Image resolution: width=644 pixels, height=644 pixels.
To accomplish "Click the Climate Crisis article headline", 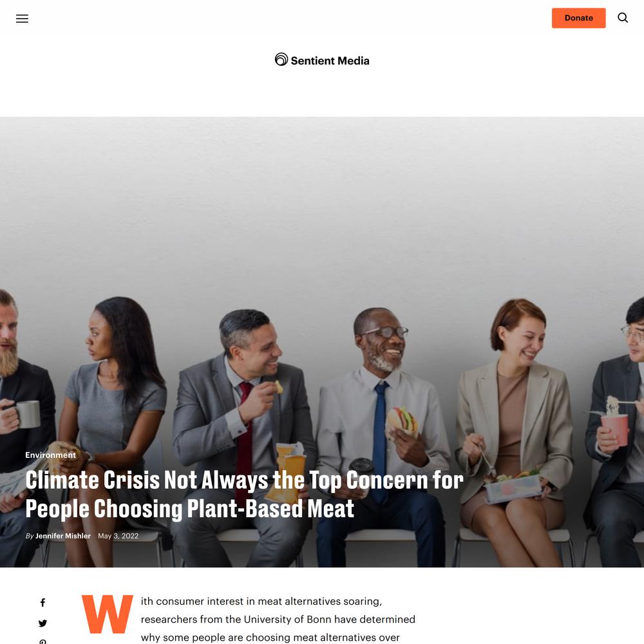I will pyautogui.click(x=244, y=495).
